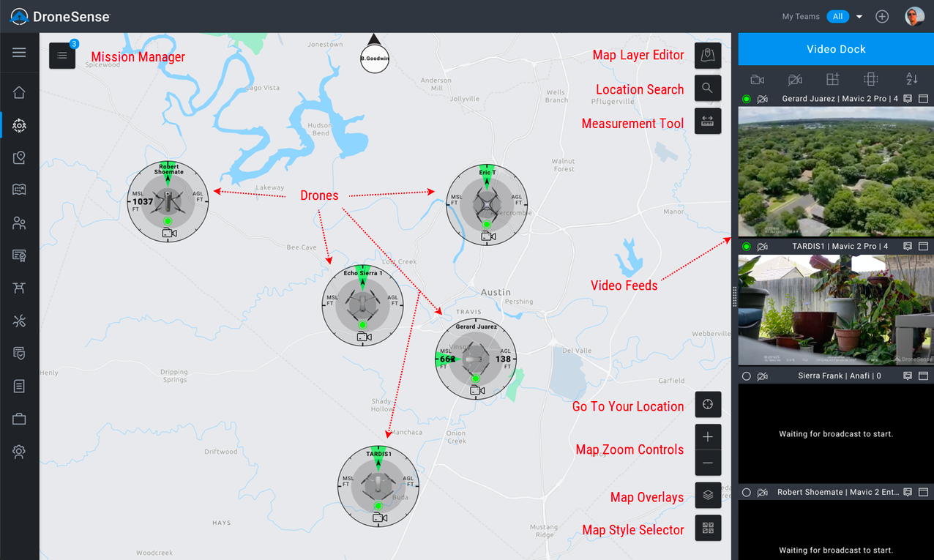Open Gerard Juarez aerial video feed
934x560 pixels.
(836, 172)
